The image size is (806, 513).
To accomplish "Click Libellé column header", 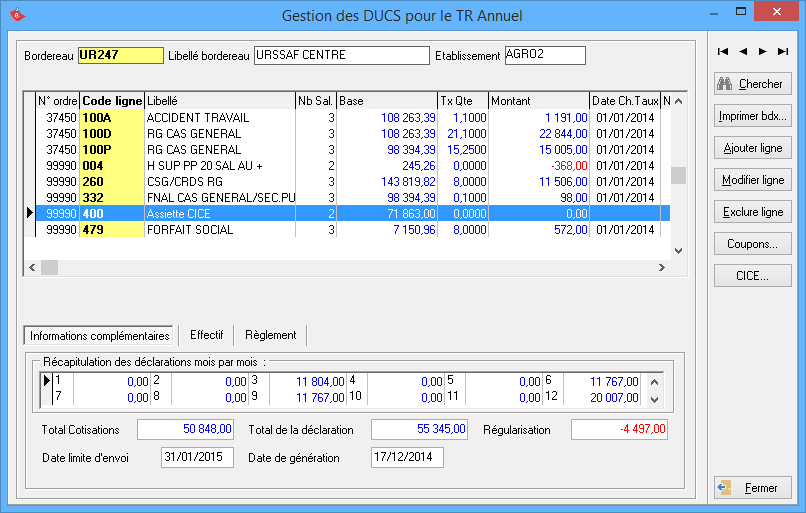I will pyautogui.click(x=220, y=101).
